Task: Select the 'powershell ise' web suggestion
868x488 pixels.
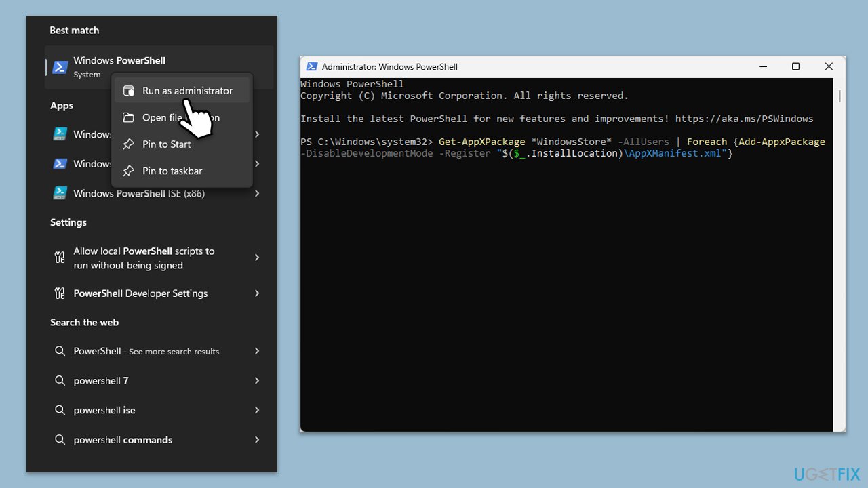Action: (x=159, y=410)
